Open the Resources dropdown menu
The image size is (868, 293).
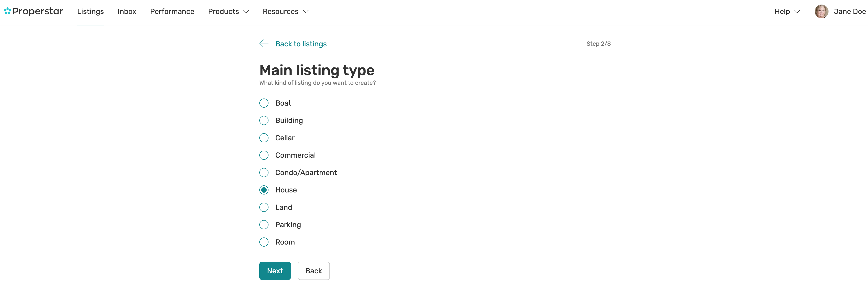(286, 11)
